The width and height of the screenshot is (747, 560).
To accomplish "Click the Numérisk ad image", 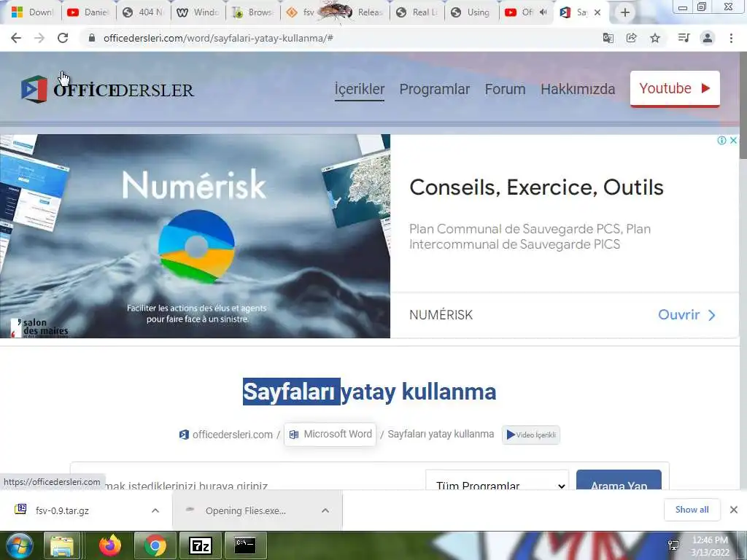I will (x=195, y=236).
